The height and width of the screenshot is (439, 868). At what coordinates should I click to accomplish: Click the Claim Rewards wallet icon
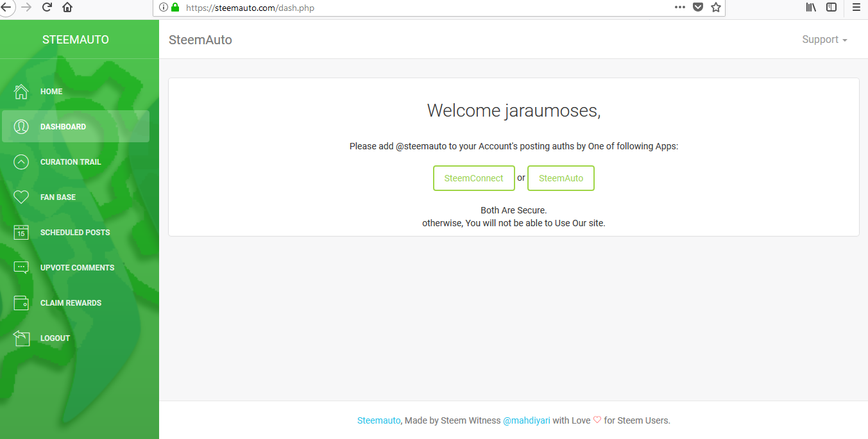(21, 303)
